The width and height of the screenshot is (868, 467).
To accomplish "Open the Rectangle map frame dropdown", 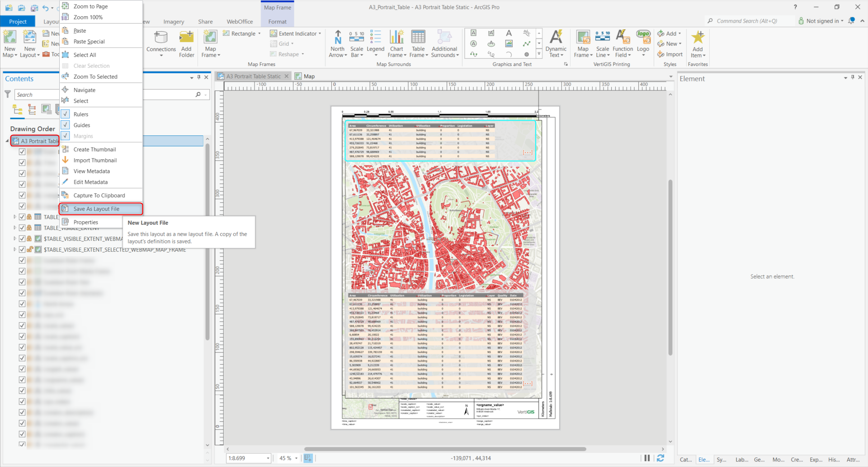I will click(x=259, y=33).
